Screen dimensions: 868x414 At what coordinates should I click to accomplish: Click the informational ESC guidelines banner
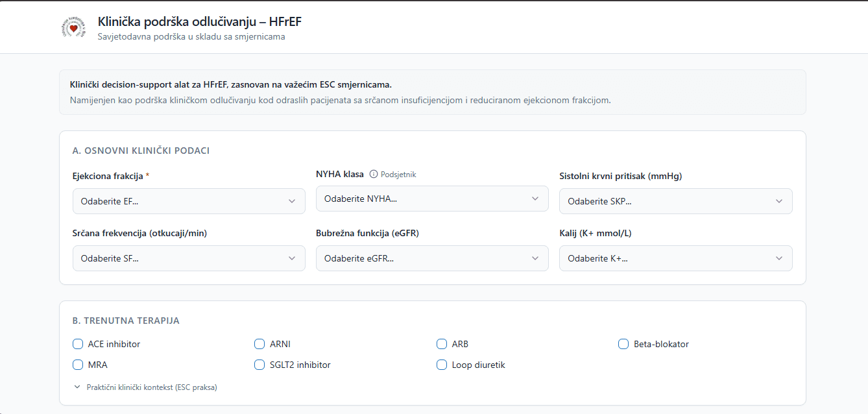click(x=431, y=93)
